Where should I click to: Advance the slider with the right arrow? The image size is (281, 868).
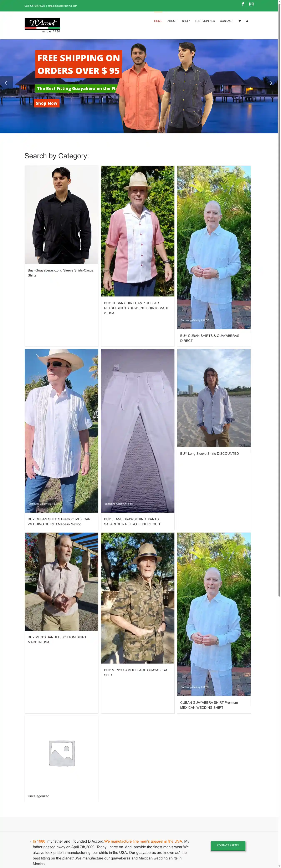coord(271,83)
